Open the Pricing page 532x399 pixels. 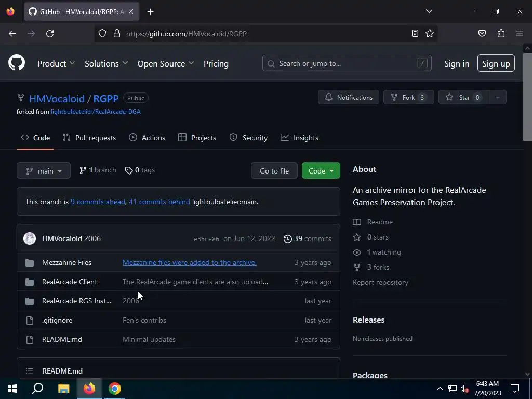(216, 63)
